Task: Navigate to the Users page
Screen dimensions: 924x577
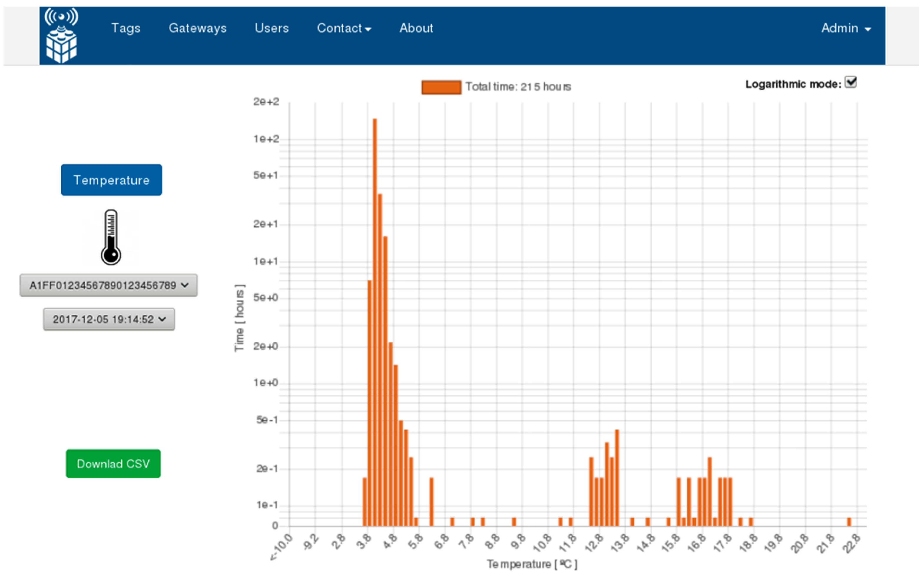Action: pos(271,28)
